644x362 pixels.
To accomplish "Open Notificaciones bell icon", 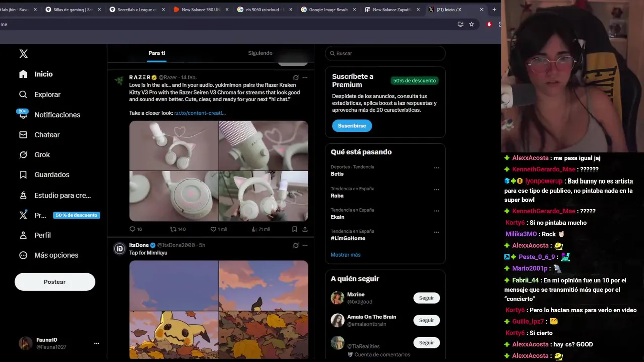I will coord(23,114).
